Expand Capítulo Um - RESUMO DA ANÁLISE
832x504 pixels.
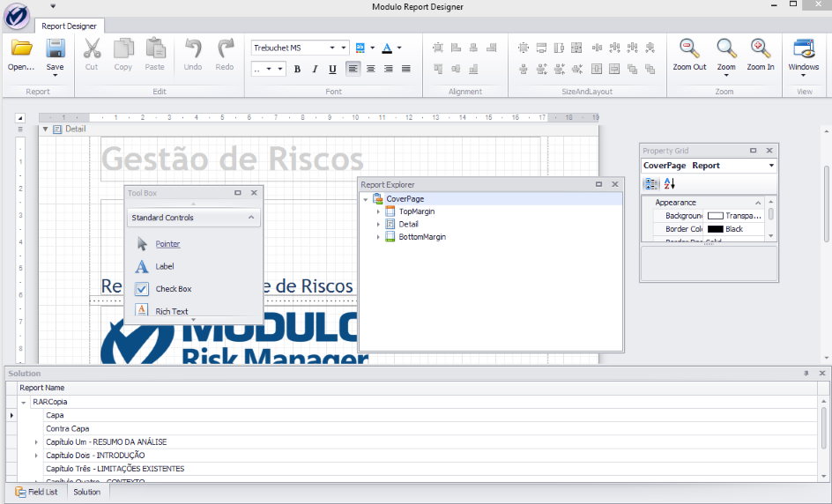tap(36, 442)
